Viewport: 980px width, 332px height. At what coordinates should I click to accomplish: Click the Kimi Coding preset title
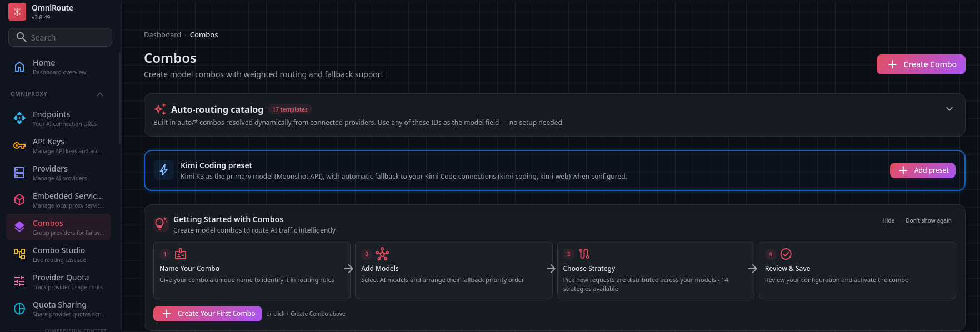point(216,165)
